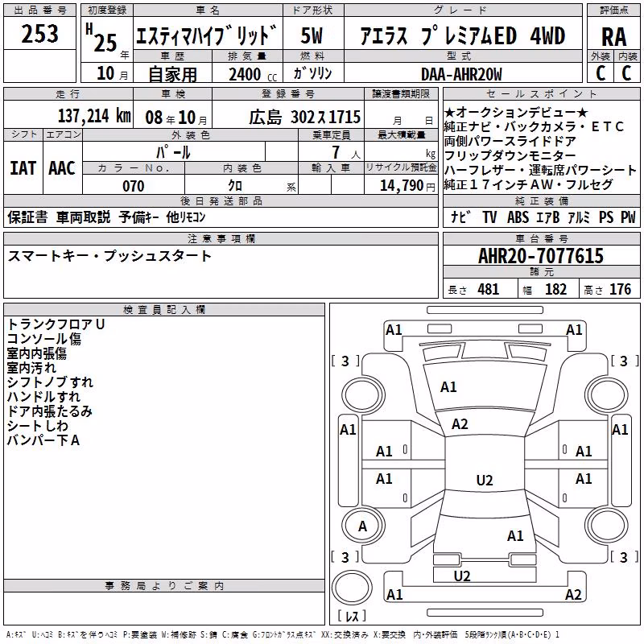Click 予備キー spare key entry

[138, 217]
